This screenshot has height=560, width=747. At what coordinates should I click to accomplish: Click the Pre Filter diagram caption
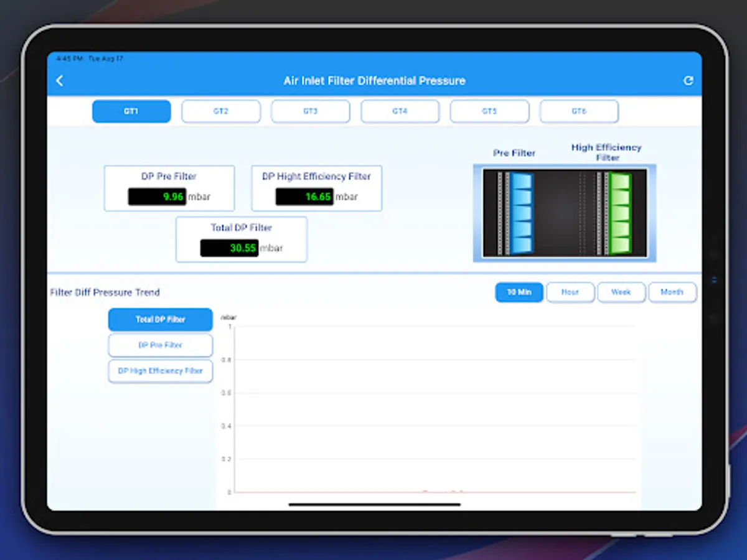point(514,152)
